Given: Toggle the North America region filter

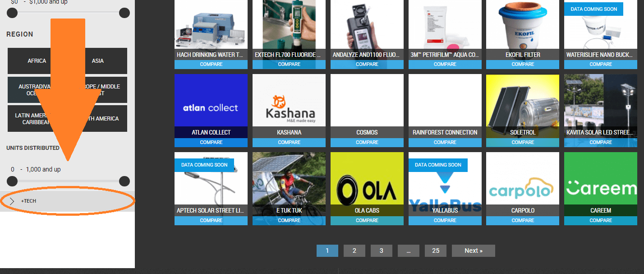Looking at the screenshot, I should coord(98,119).
